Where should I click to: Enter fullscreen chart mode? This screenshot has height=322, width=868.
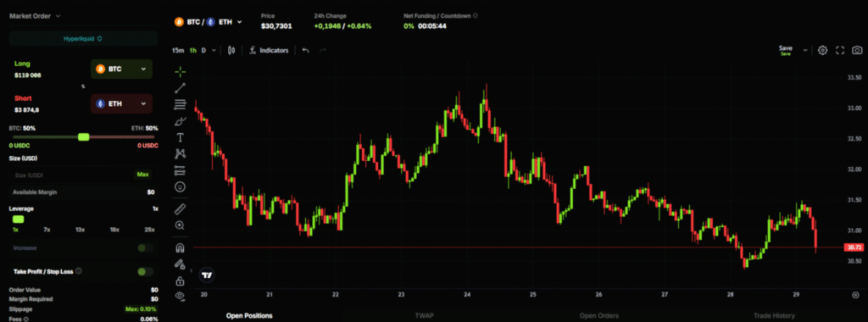(840, 50)
